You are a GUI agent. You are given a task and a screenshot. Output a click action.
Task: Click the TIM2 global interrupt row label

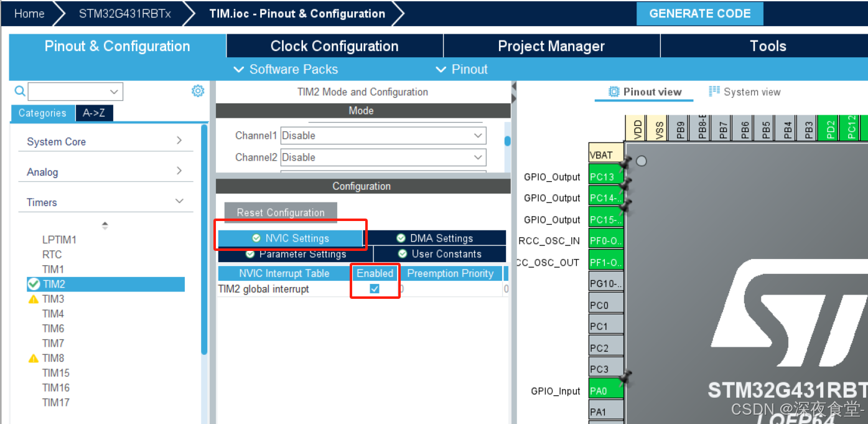coord(263,289)
